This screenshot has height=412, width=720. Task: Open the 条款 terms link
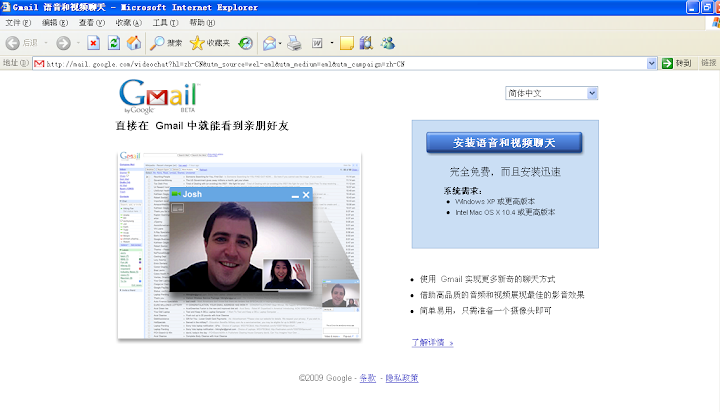367,378
